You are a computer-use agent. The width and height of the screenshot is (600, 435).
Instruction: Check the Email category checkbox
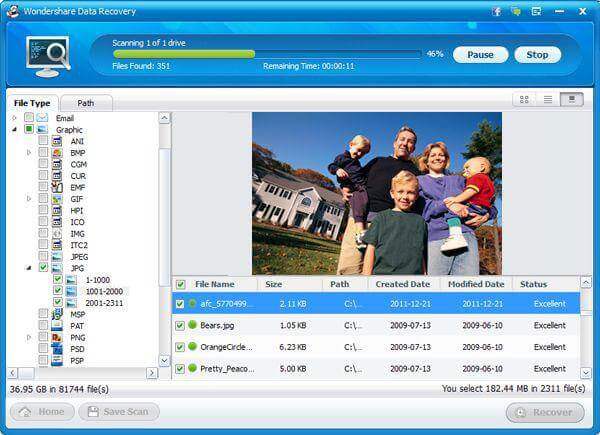tap(29, 117)
